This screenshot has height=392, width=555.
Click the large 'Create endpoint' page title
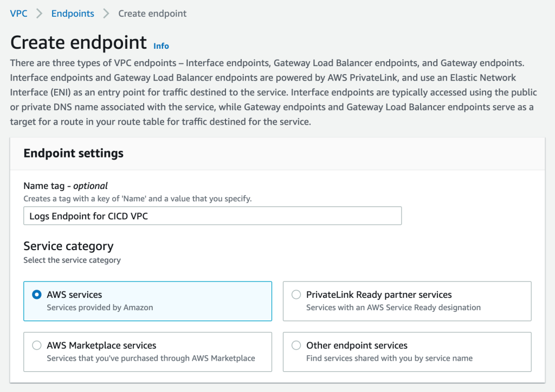[x=79, y=42]
